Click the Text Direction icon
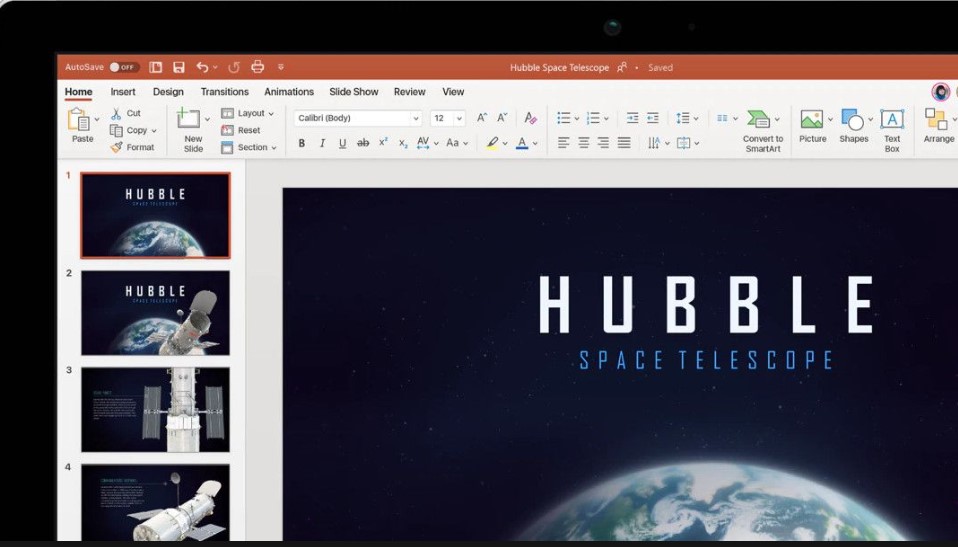Image resolution: width=958 pixels, height=547 pixels. [654, 143]
